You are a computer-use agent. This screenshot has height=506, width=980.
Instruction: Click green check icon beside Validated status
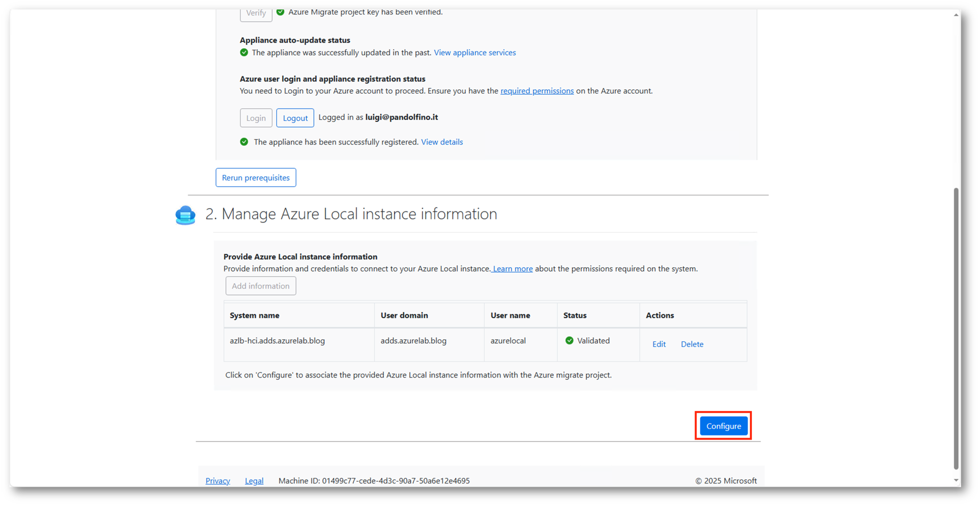pyautogui.click(x=569, y=341)
